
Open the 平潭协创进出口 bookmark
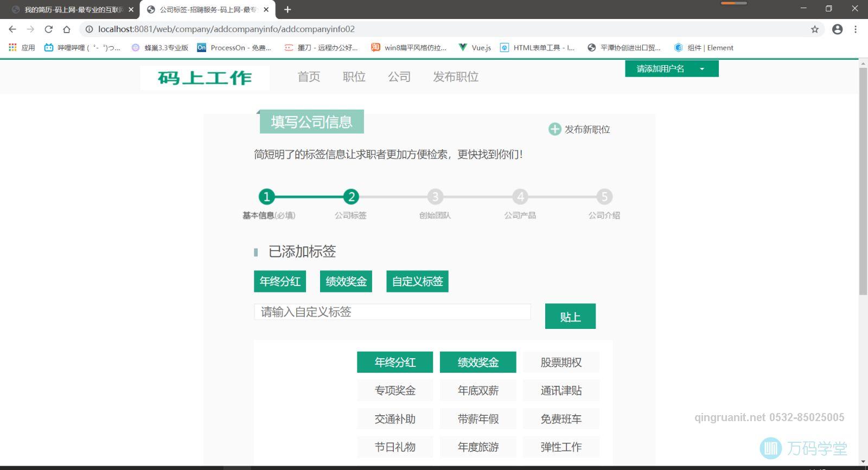click(x=624, y=48)
